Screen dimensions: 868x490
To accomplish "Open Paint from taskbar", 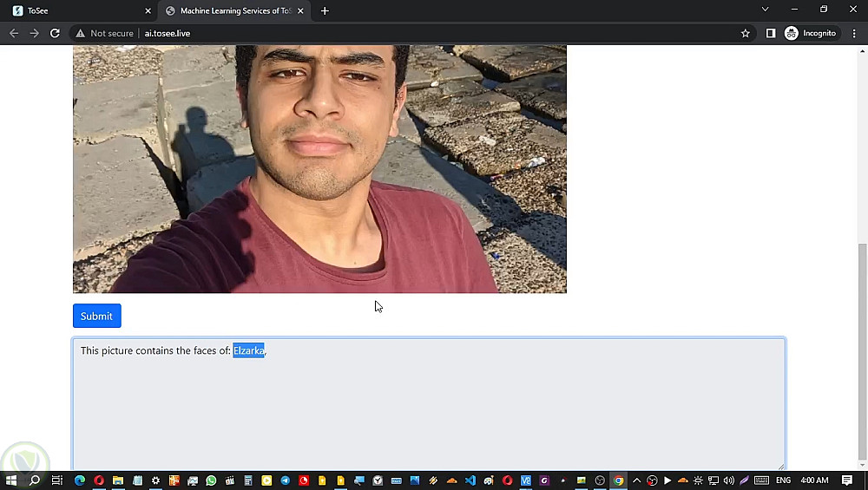I will [x=488, y=480].
